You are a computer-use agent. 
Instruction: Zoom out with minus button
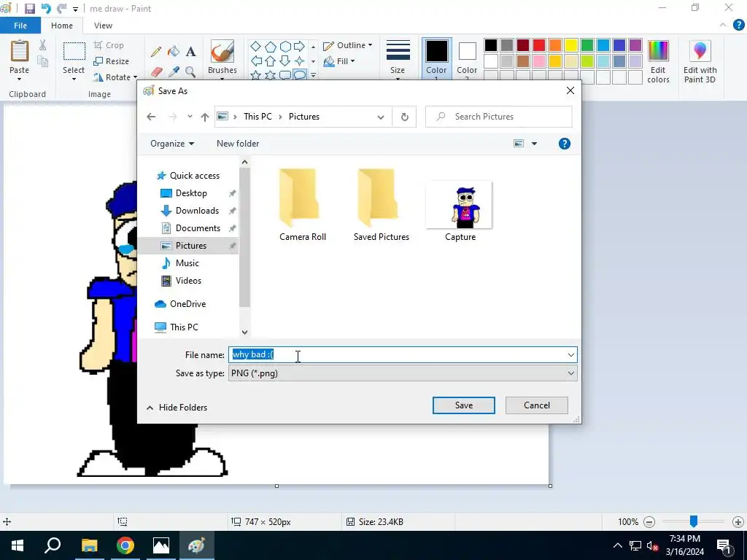pyautogui.click(x=649, y=522)
